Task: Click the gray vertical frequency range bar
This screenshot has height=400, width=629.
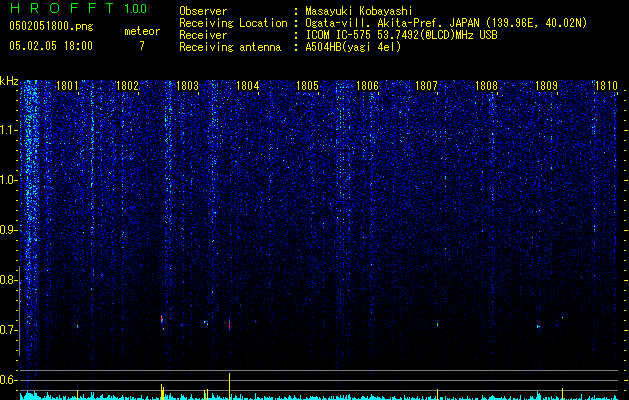Action: click(x=20, y=311)
